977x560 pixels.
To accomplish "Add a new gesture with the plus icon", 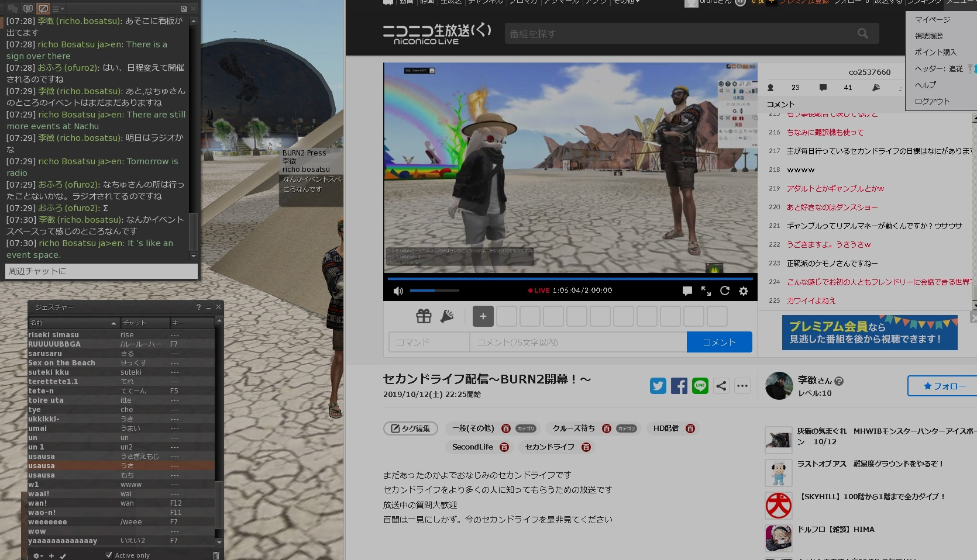I will point(51,556).
